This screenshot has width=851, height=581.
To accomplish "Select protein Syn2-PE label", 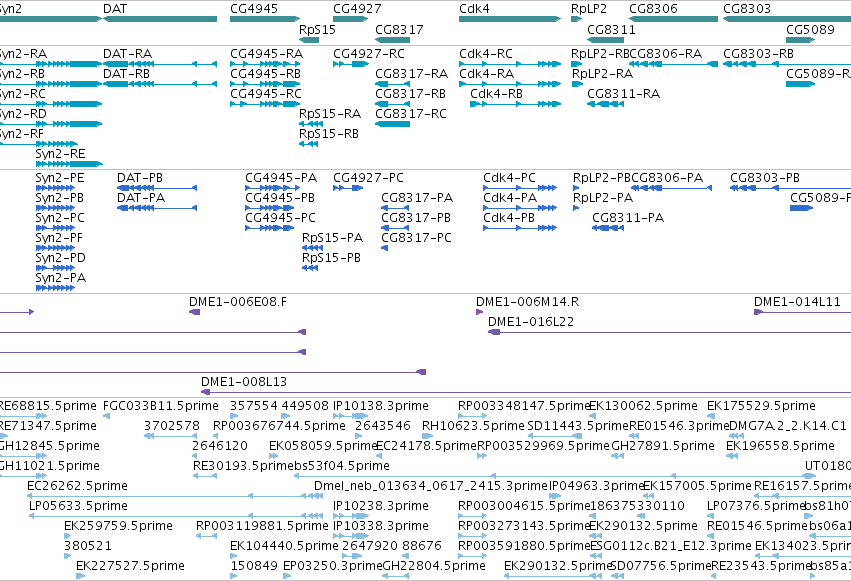I will coord(60,177).
